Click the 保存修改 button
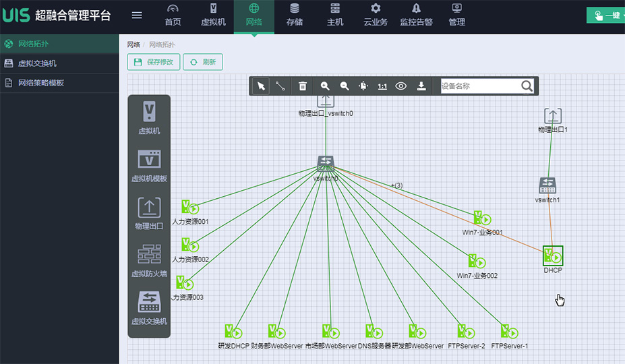Viewport: 625px width, 364px height. click(154, 62)
